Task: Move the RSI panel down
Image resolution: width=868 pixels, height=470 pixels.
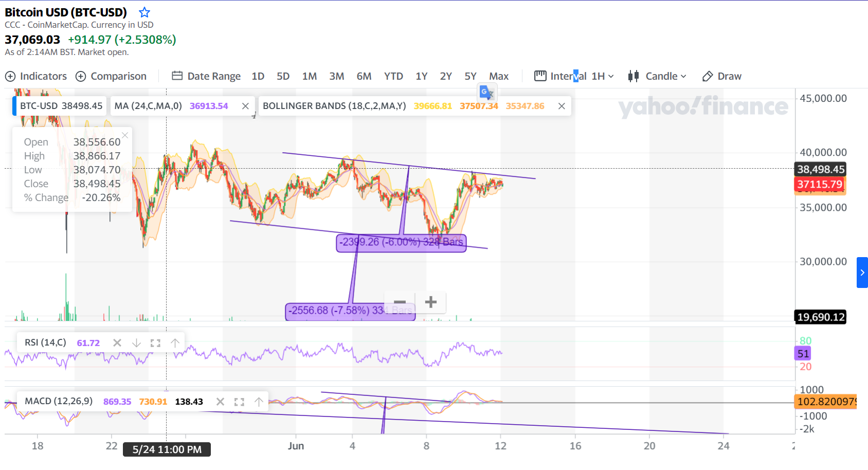Action: [136, 343]
